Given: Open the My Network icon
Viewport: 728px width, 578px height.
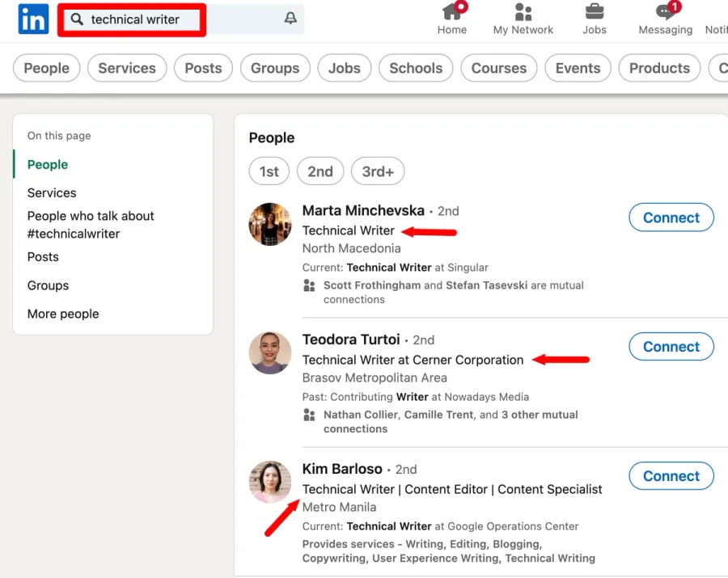Looking at the screenshot, I should (523, 11).
